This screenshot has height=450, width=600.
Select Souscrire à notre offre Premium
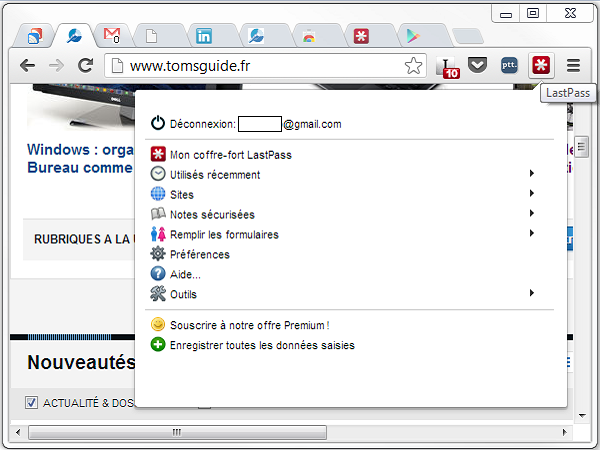pos(249,325)
